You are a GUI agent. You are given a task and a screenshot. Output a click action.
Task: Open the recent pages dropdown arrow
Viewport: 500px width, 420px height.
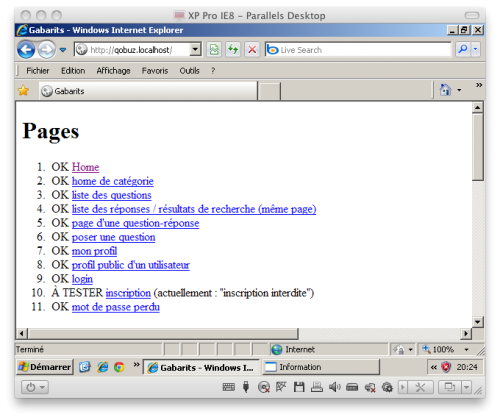pos(63,50)
